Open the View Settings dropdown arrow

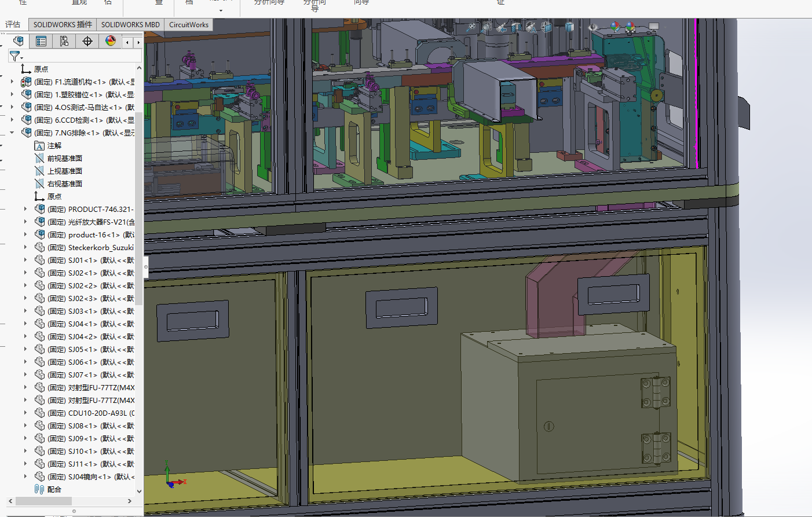[x=665, y=27]
